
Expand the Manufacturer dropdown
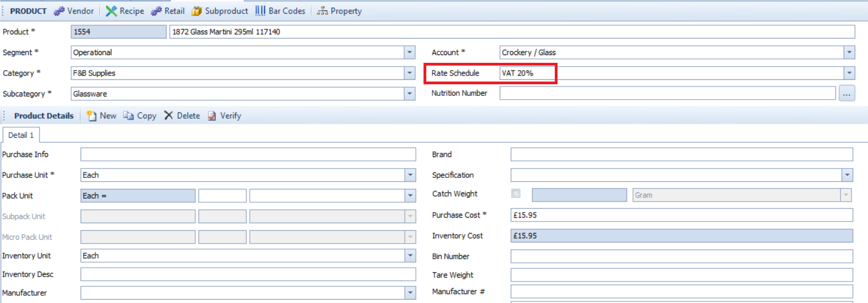click(410, 293)
